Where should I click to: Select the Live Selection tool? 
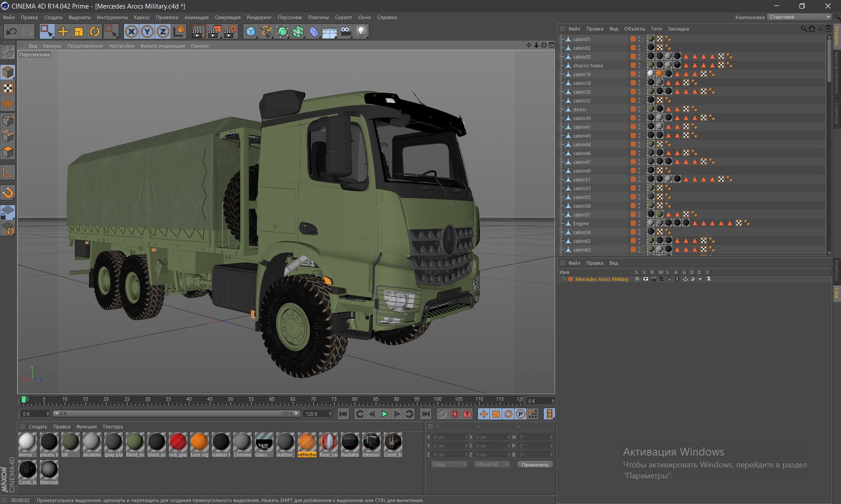tap(47, 32)
